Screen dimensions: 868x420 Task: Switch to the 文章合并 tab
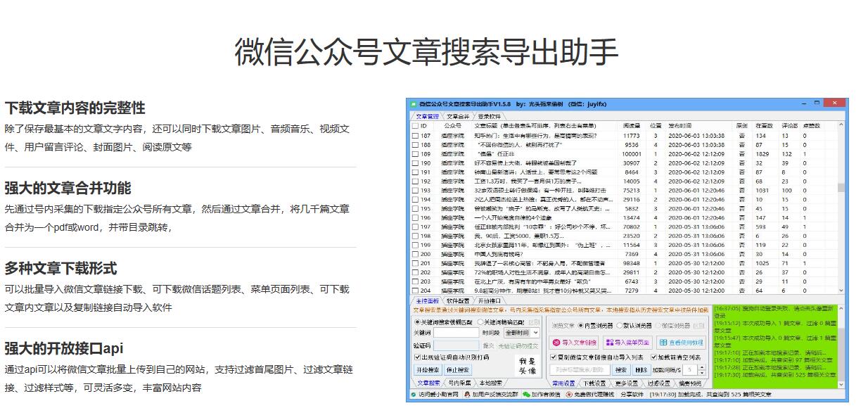click(x=458, y=116)
